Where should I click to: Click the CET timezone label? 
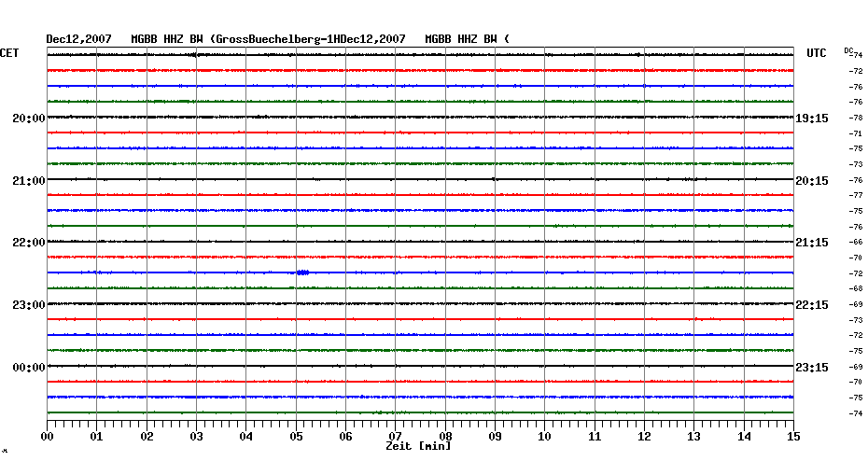point(9,53)
